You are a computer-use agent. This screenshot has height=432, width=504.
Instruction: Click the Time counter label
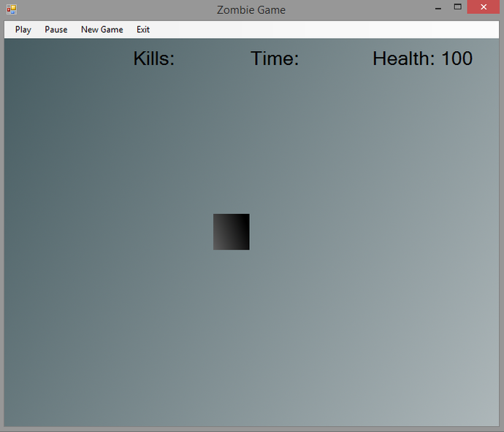click(275, 59)
